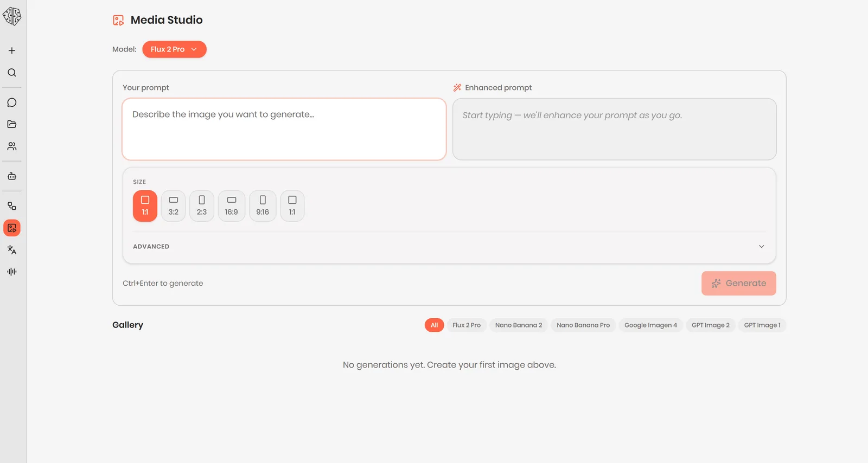Click the plus icon to start new
This screenshot has height=463, width=868.
tap(12, 50)
